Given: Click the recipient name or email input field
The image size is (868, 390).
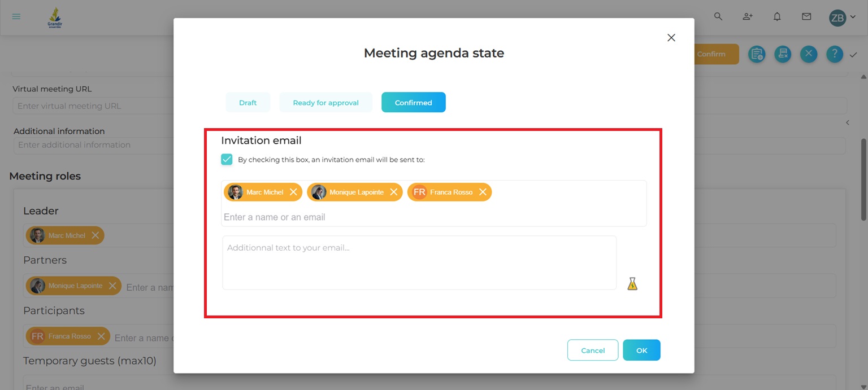Looking at the screenshot, I should (x=339, y=217).
